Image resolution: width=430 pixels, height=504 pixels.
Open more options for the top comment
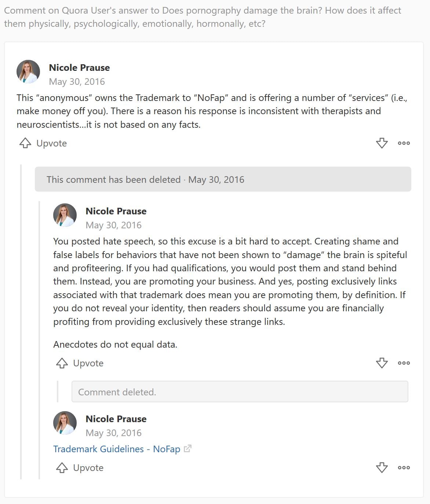tap(404, 143)
